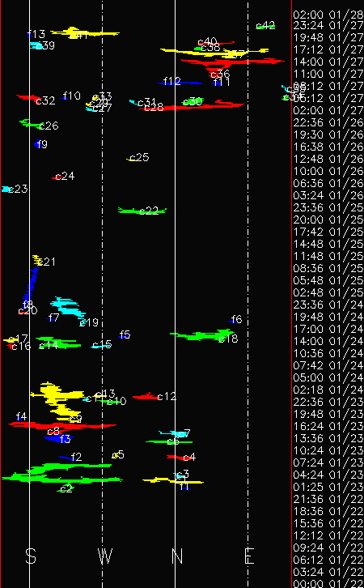Select the c19 cyan event region
The height and width of the screenshot is (588, 364).
[68, 307]
